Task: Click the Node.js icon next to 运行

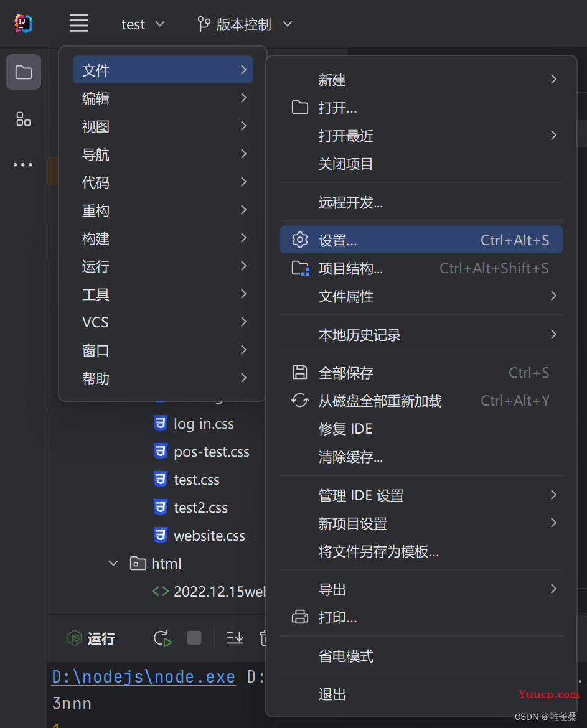Action: (x=75, y=638)
